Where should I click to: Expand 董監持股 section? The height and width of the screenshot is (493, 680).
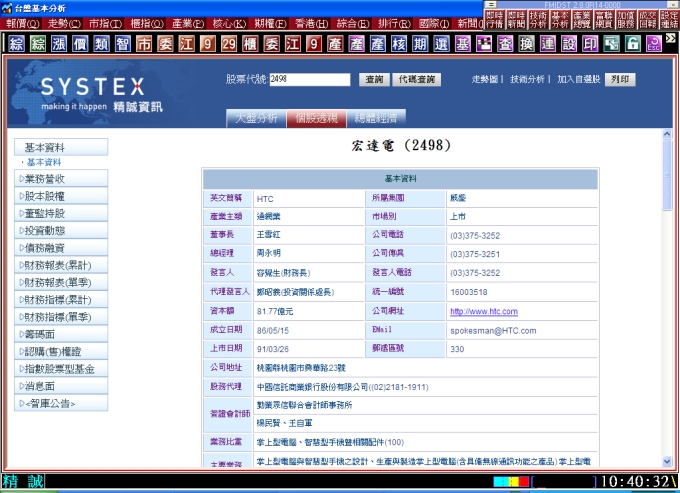point(61,213)
